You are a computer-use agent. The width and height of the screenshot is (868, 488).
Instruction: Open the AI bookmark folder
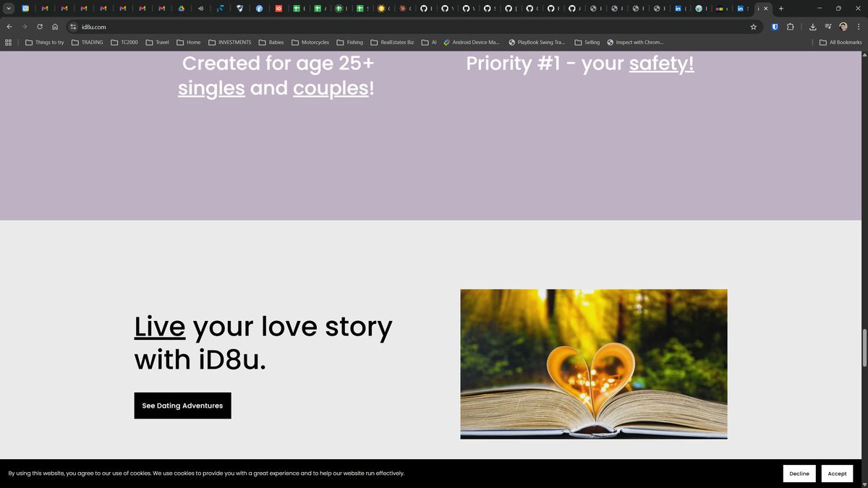pyautogui.click(x=429, y=43)
